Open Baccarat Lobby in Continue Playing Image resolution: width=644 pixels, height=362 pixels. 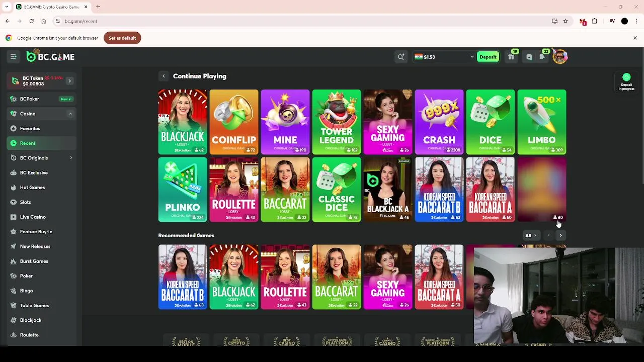[285, 190]
